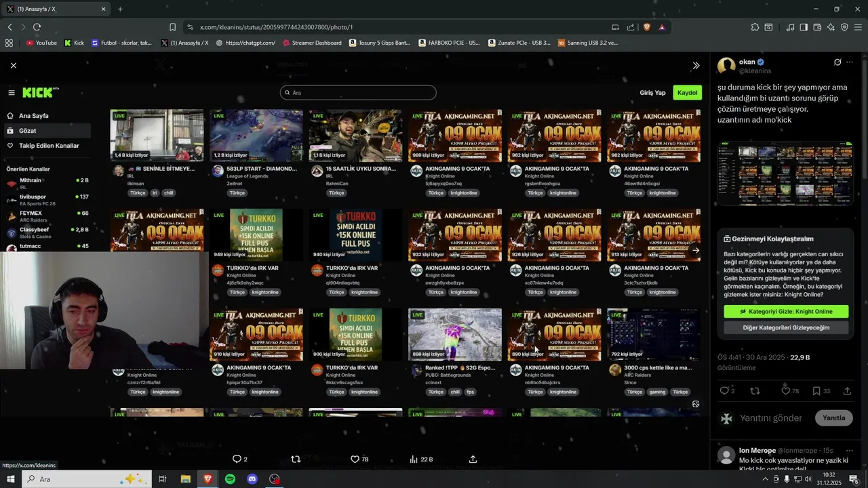The width and height of the screenshot is (868, 488).
Task: Open the Windows Start menu
Action: pos(10,479)
